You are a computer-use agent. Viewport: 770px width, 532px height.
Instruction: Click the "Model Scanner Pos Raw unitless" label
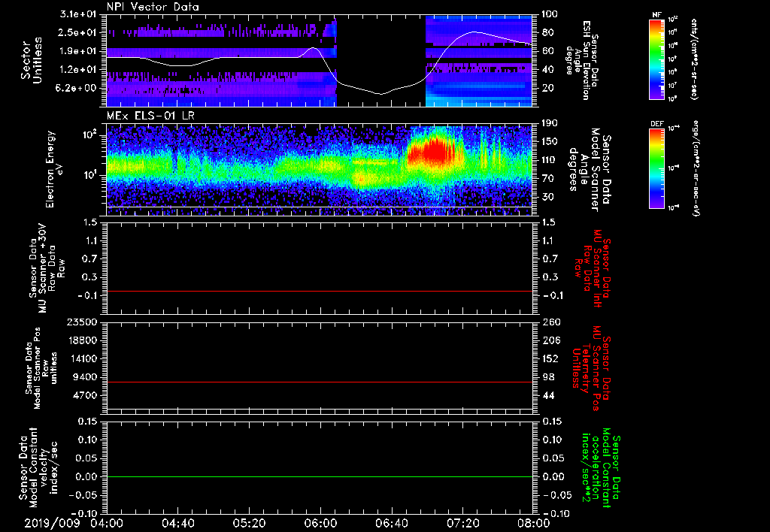(x=42, y=368)
